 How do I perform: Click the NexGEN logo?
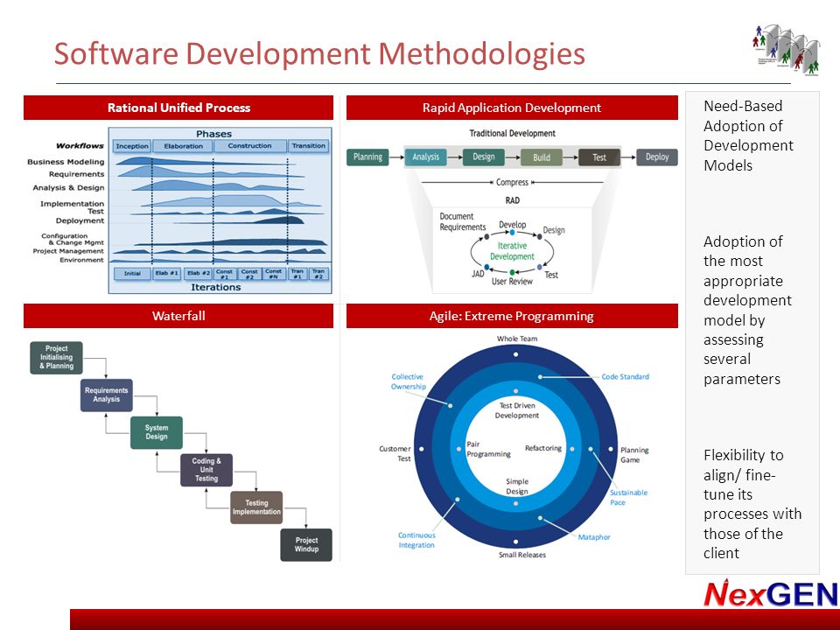pos(771,593)
